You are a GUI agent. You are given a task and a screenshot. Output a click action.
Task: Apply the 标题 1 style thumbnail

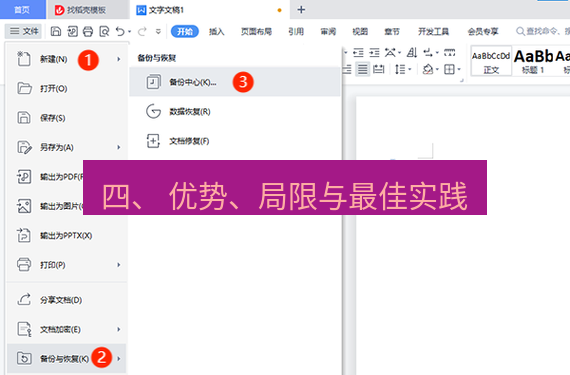pyautogui.click(x=533, y=61)
